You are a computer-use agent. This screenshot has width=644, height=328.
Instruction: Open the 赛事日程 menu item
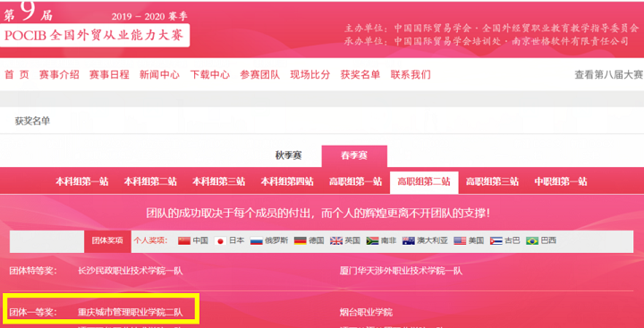pos(109,75)
